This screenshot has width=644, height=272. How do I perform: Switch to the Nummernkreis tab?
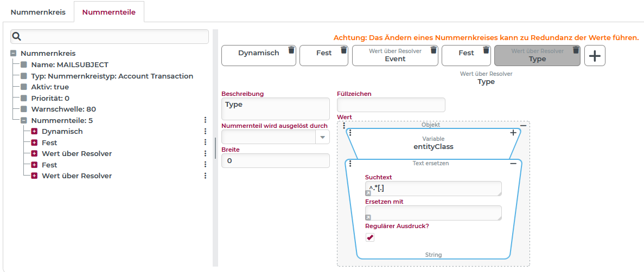38,12
